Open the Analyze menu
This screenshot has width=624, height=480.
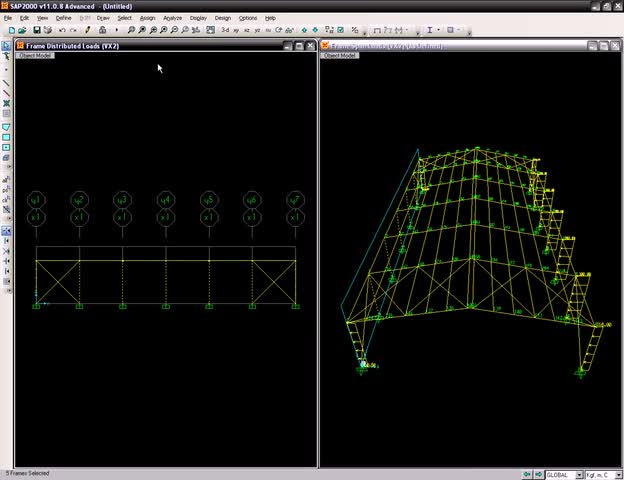pos(172,18)
